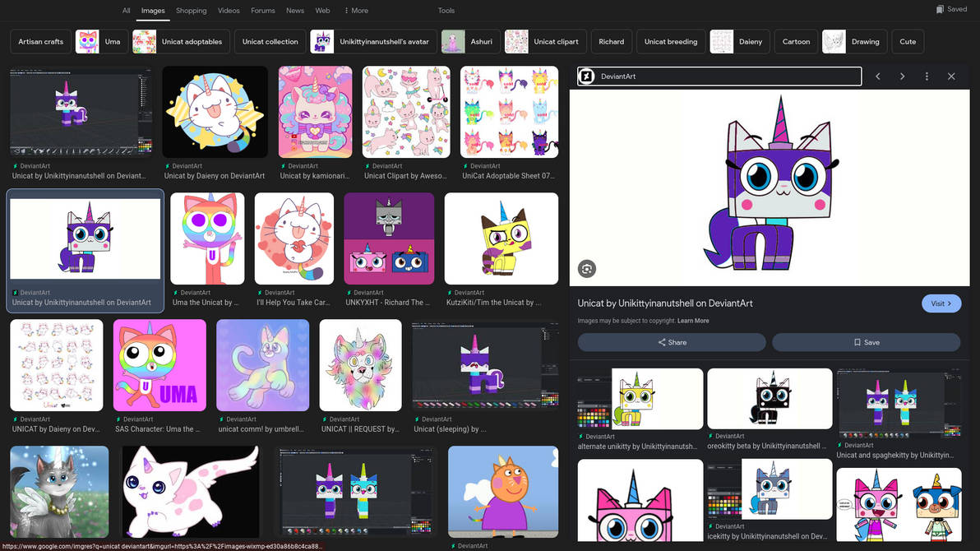Save the Unicat image to a collection
The image size is (980, 551).
(866, 342)
